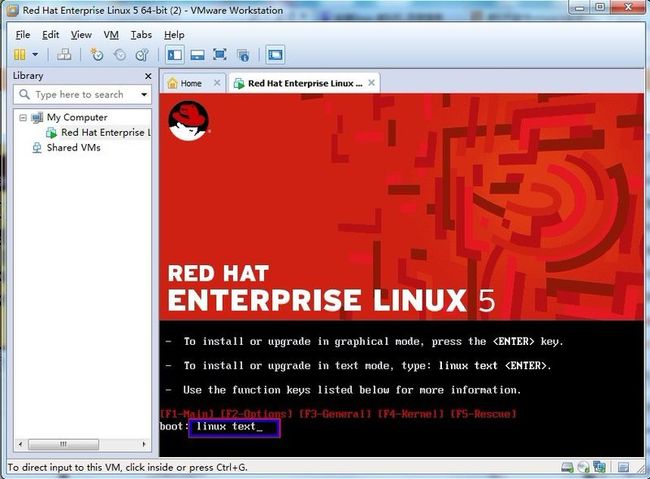This screenshot has width=650, height=479.
Task: Click the Suspend VM pause icon
Action: [19, 55]
